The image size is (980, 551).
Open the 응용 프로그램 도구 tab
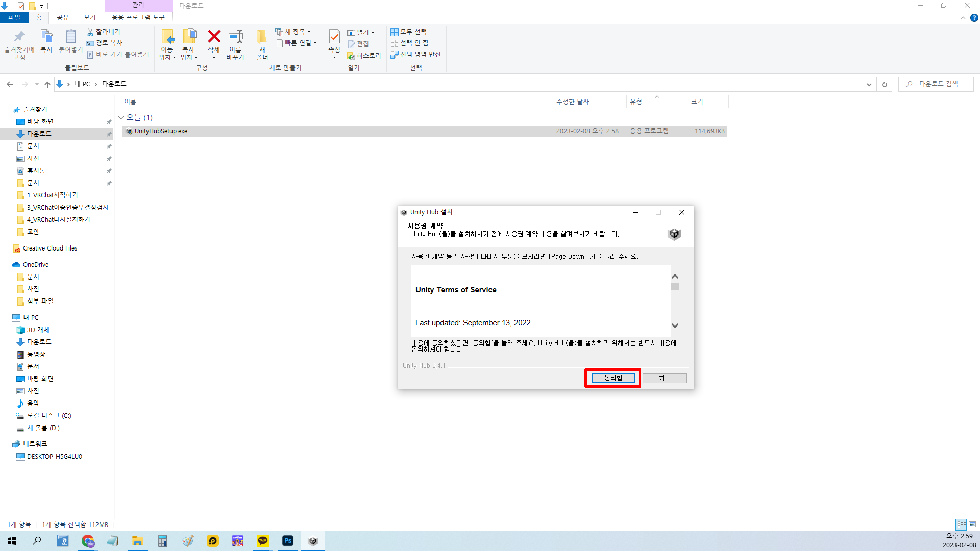coord(138,17)
